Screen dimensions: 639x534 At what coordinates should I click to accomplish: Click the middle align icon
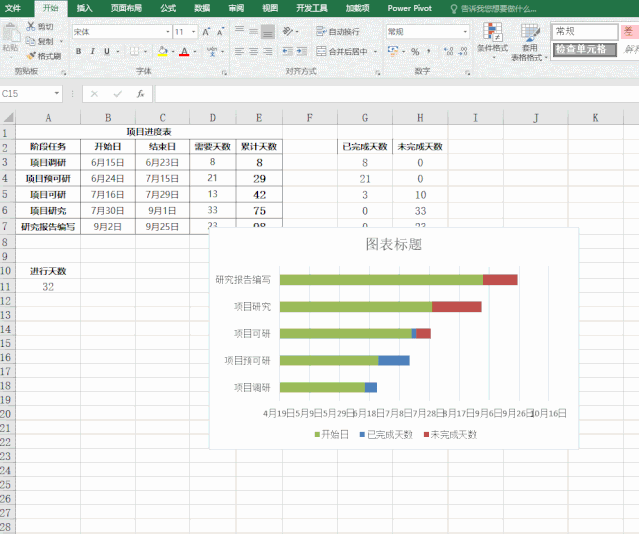pos(253,31)
